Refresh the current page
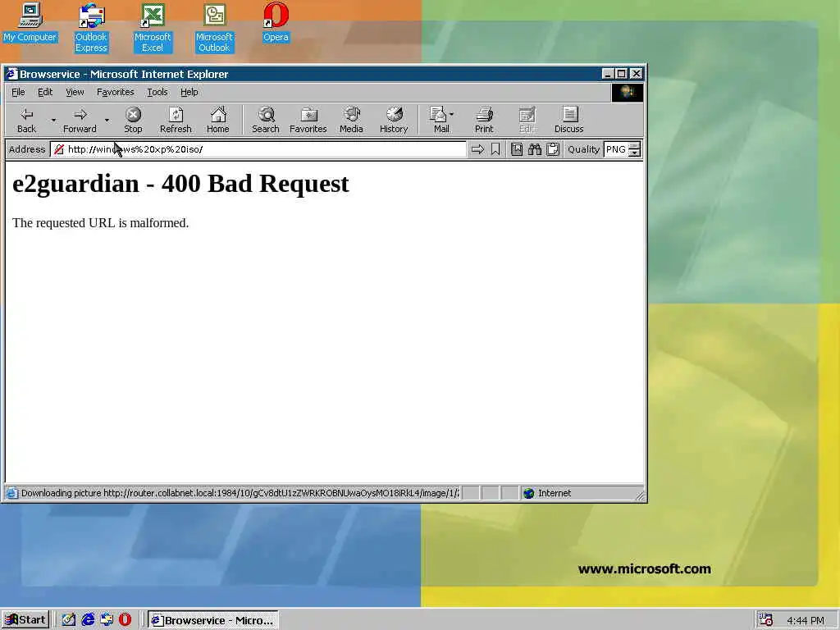The height and width of the screenshot is (630, 840). click(x=176, y=120)
